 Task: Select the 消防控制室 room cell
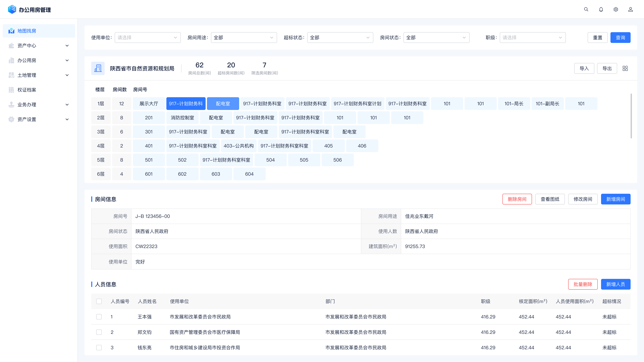182,118
